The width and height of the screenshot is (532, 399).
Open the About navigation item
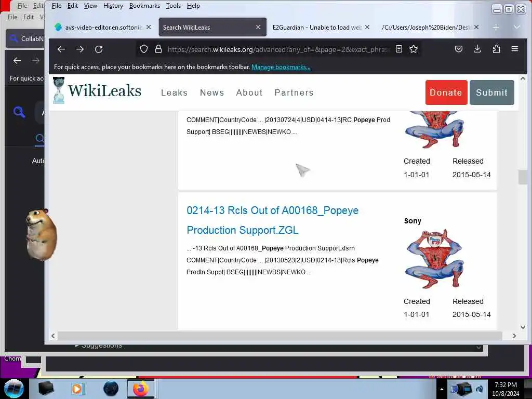(x=249, y=92)
